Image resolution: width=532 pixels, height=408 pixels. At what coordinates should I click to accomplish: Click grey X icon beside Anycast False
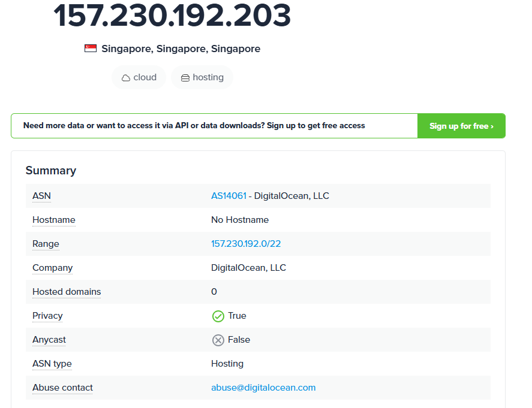[218, 340]
